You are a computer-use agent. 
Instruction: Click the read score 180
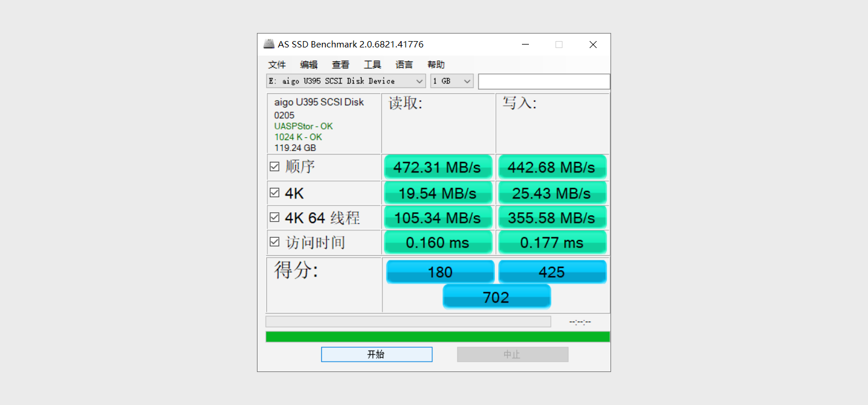coord(440,272)
